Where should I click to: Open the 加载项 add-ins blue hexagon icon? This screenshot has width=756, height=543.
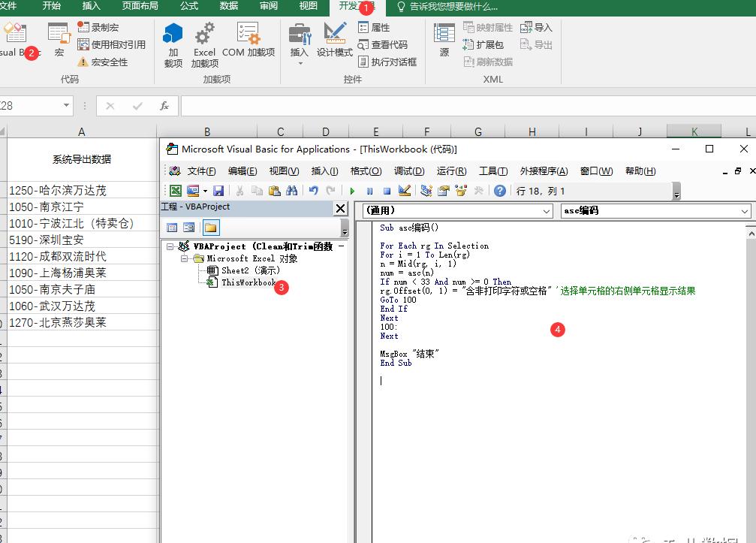173,45
